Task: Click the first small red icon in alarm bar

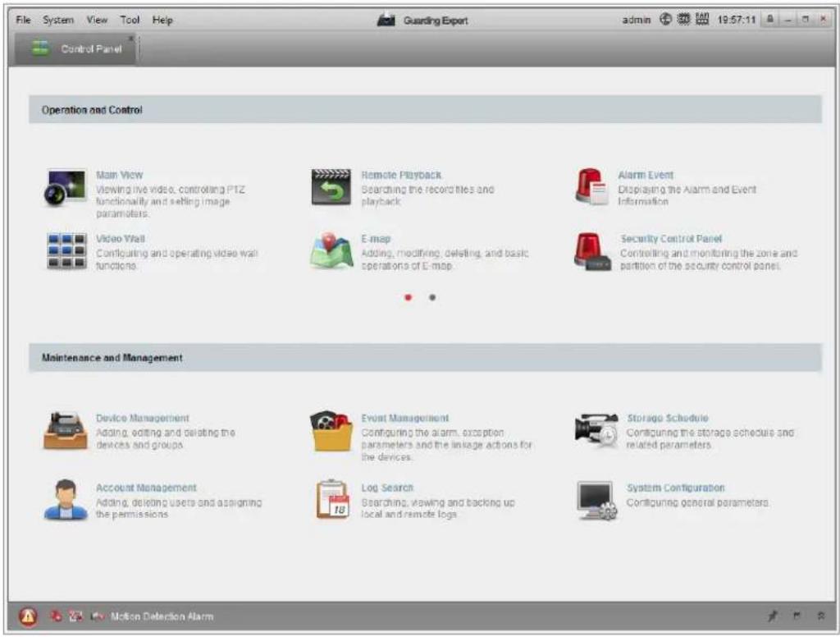Action: tap(56, 616)
